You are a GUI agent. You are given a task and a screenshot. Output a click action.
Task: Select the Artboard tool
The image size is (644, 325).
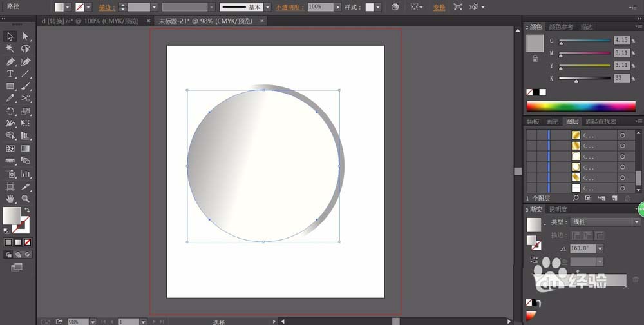[10, 187]
